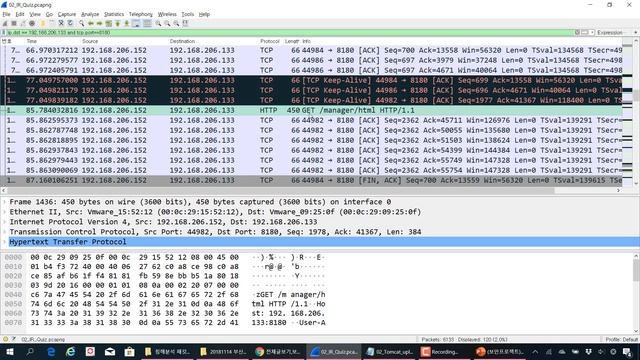Open the Edit menu
Viewport: 640px width, 360px height.
click(20, 14)
